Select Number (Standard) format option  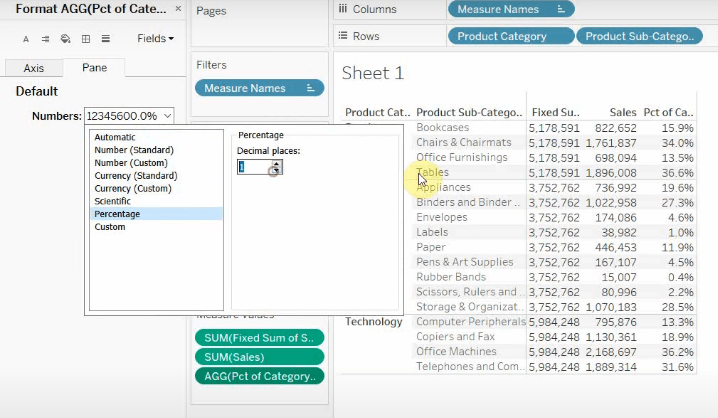[x=132, y=150]
